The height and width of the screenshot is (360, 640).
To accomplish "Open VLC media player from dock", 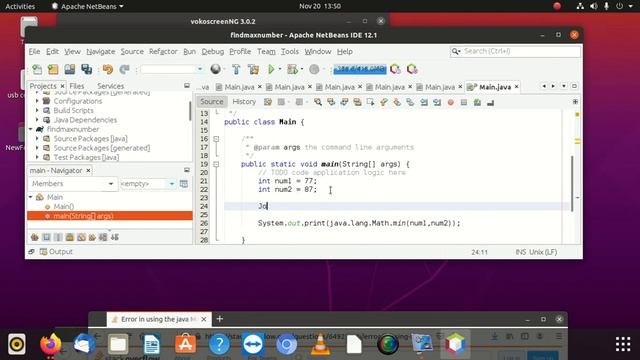I will click(320, 344).
